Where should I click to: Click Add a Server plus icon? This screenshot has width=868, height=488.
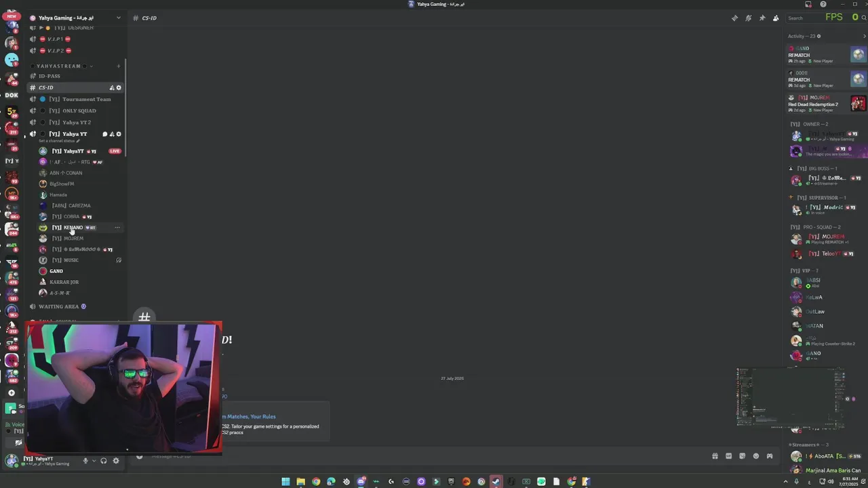pyautogui.click(x=12, y=392)
